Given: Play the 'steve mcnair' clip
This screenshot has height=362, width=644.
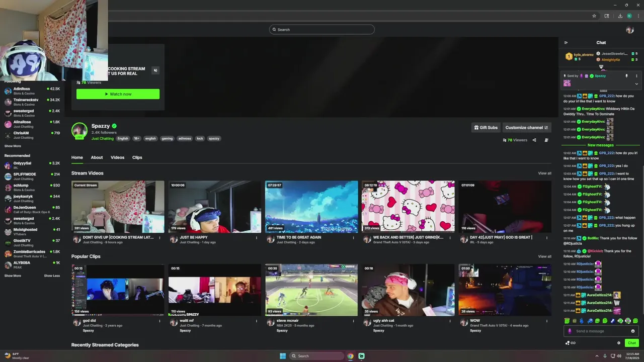Looking at the screenshot, I should point(311,290).
